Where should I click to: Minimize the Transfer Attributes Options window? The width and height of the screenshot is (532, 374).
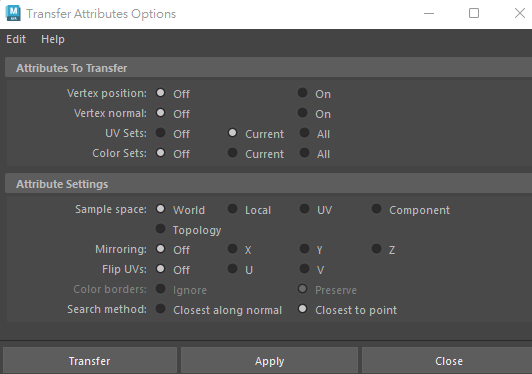point(429,14)
